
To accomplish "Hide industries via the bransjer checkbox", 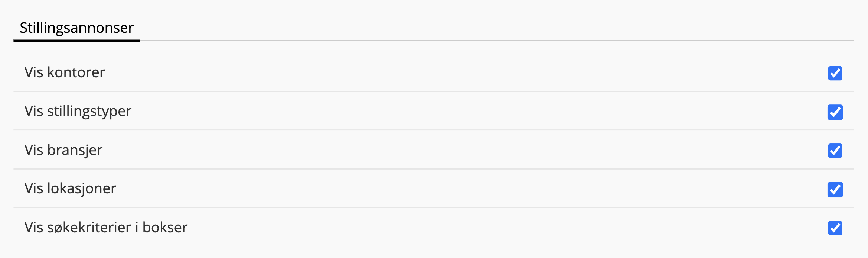I will coord(835,151).
